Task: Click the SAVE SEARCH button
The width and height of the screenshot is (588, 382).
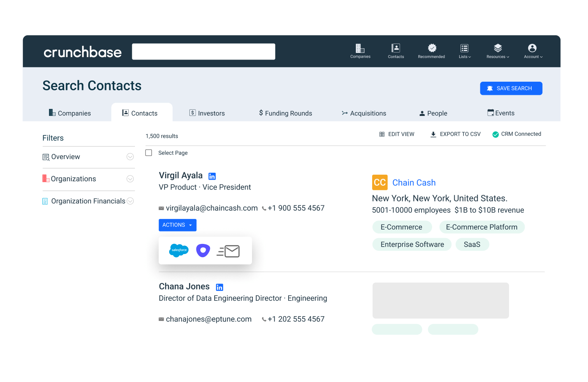Action: 511,88
